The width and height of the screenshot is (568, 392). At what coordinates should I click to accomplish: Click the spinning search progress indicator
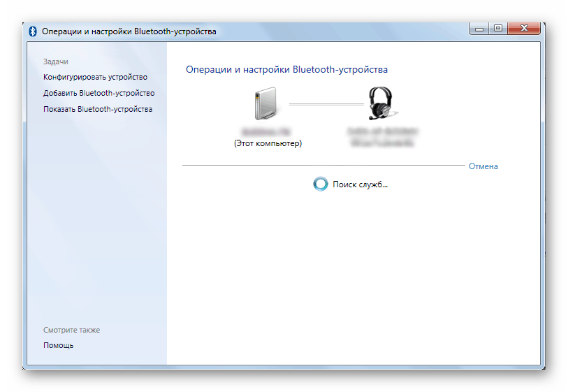pos(320,184)
